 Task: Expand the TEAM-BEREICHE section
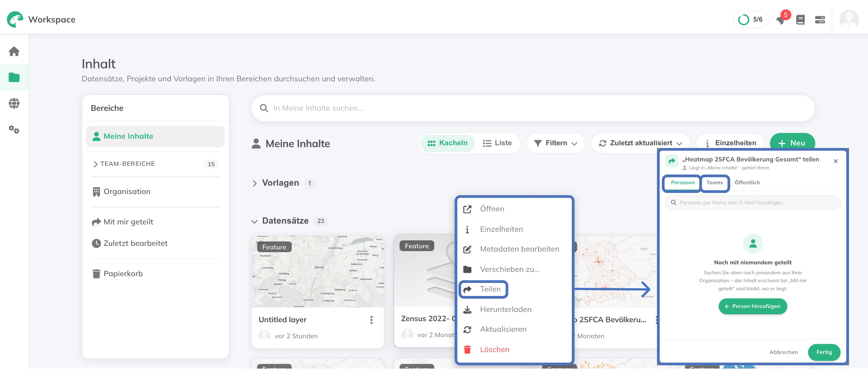(155, 164)
